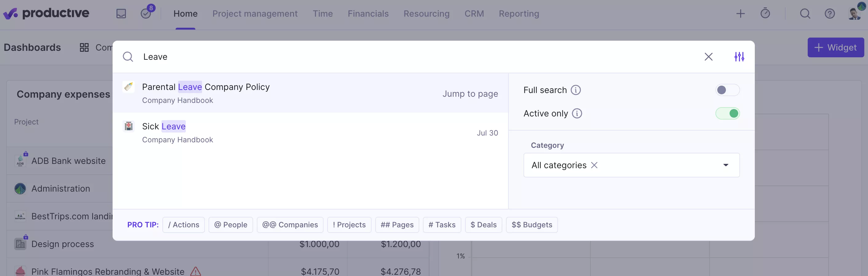Click the Category dropdown arrow

point(726,165)
